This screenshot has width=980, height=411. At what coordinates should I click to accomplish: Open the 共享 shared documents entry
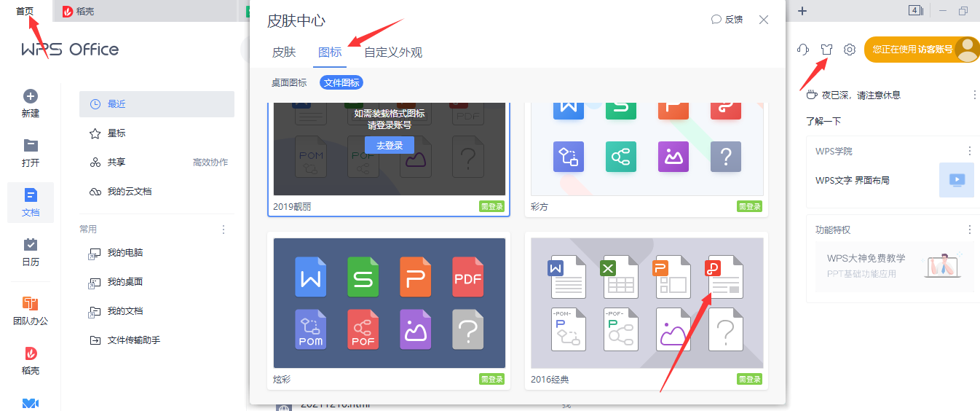tap(116, 163)
